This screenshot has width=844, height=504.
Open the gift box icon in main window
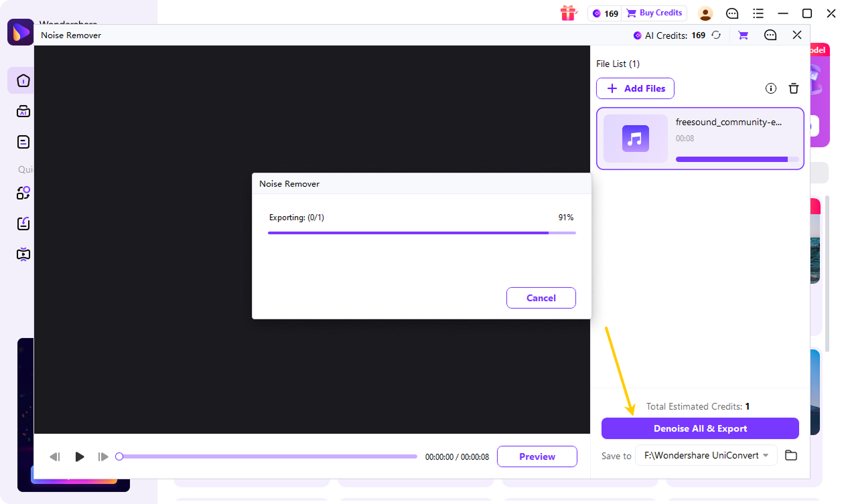click(x=568, y=13)
